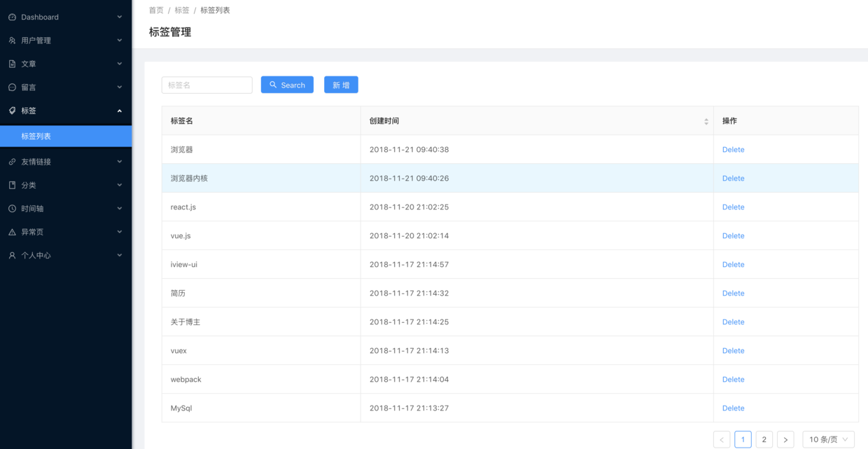The height and width of the screenshot is (449, 868).
Task: Delete the iview-ui tag row
Action: pos(733,265)
